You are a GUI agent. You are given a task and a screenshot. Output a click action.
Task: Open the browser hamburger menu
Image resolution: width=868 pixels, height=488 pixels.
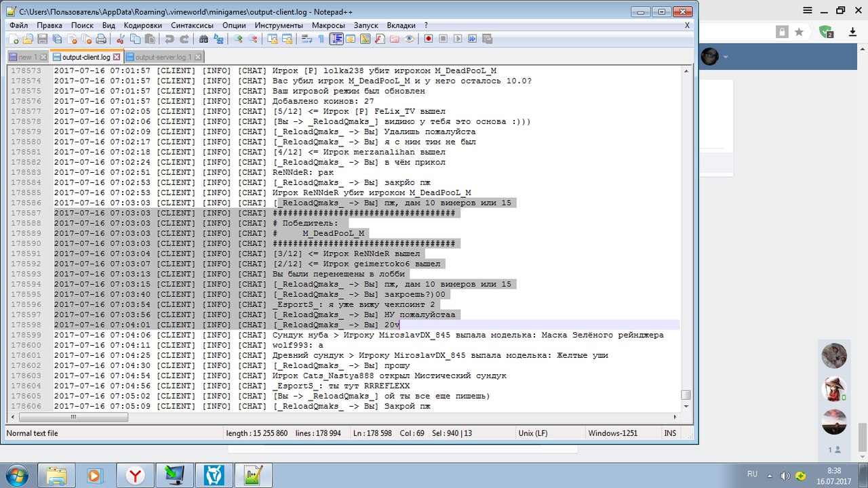pos(806,11)
